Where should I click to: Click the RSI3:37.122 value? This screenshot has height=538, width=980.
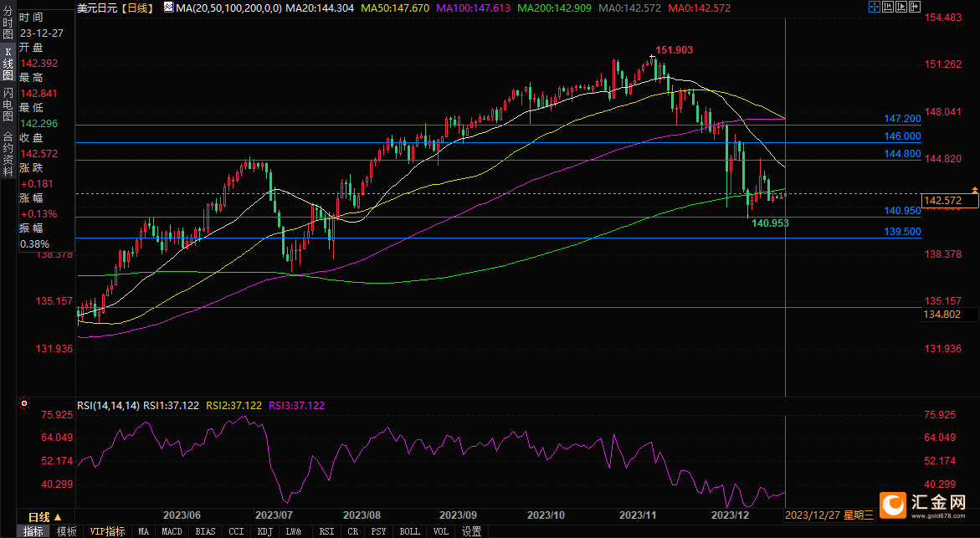coord(297,406)
